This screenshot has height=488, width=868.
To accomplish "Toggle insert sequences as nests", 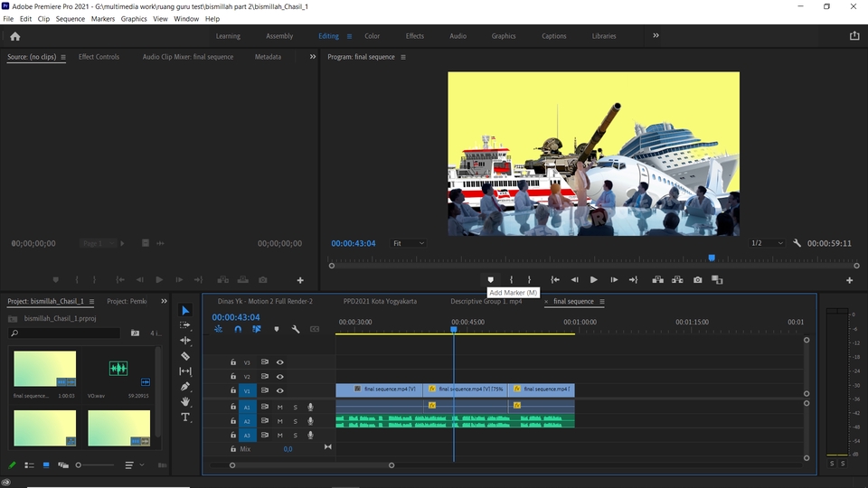I will point(219,329).
